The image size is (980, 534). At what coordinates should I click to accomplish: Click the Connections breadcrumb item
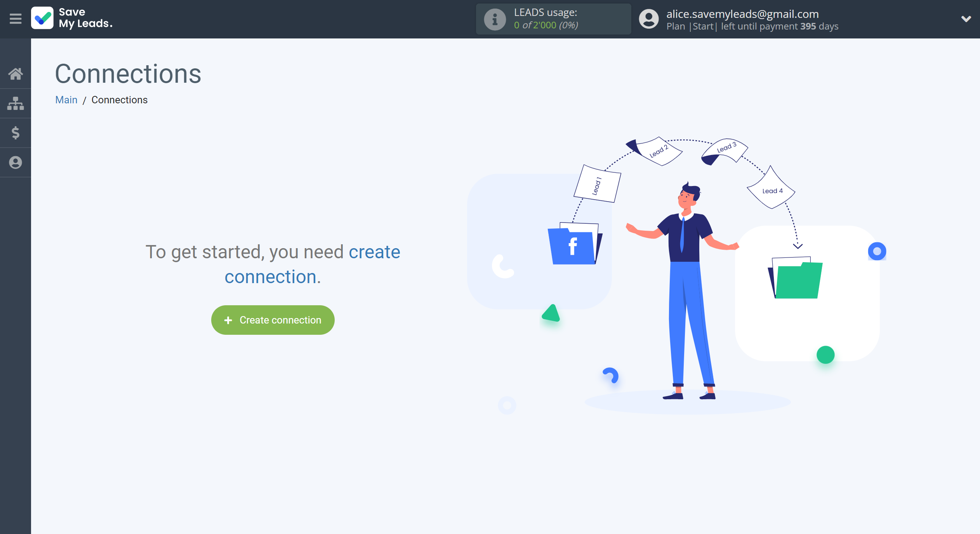pyautogui.click(x=119, y=100)
